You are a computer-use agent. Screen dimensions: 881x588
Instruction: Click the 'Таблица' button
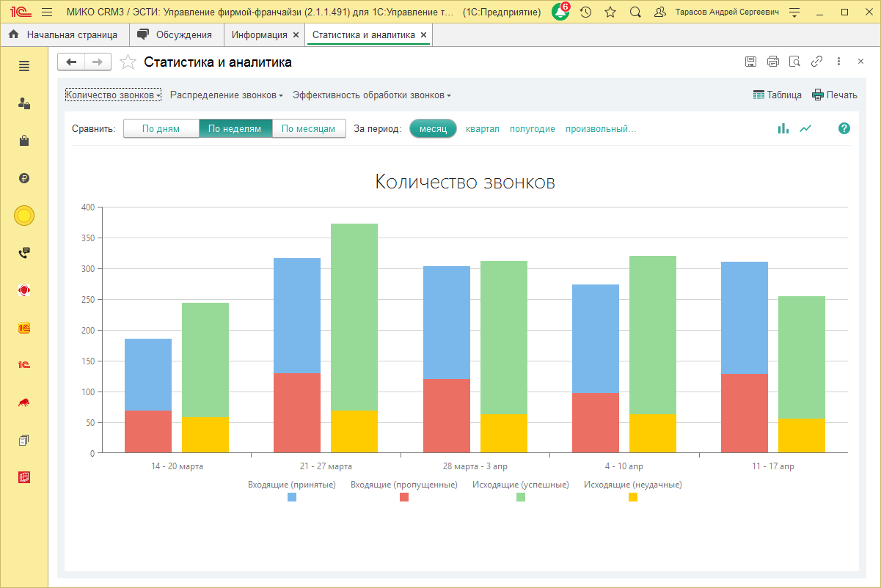pyautogui.click(x=777, y=95)
